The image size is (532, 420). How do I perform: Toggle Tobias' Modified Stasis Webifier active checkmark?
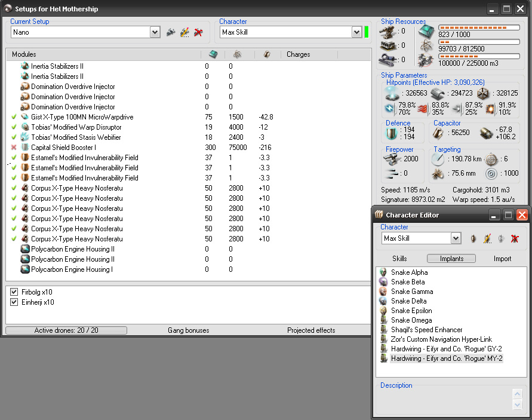point(14,137)
